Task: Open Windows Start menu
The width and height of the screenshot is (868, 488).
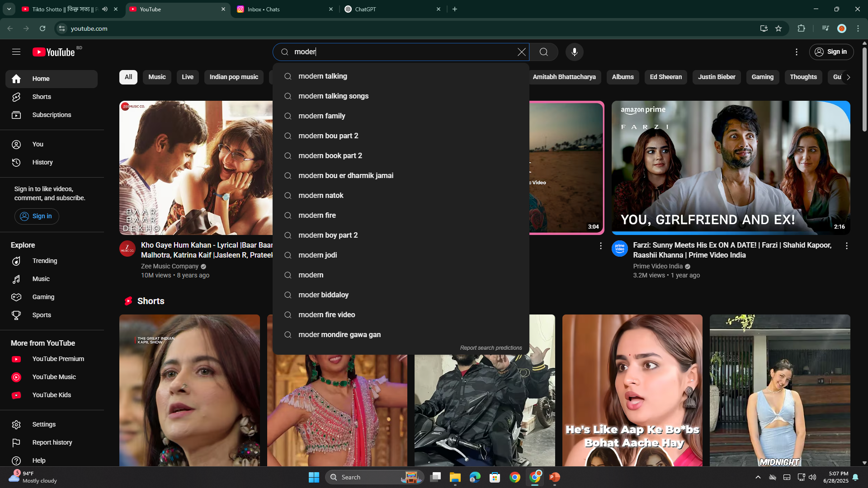Action: [x=314, y=477]
